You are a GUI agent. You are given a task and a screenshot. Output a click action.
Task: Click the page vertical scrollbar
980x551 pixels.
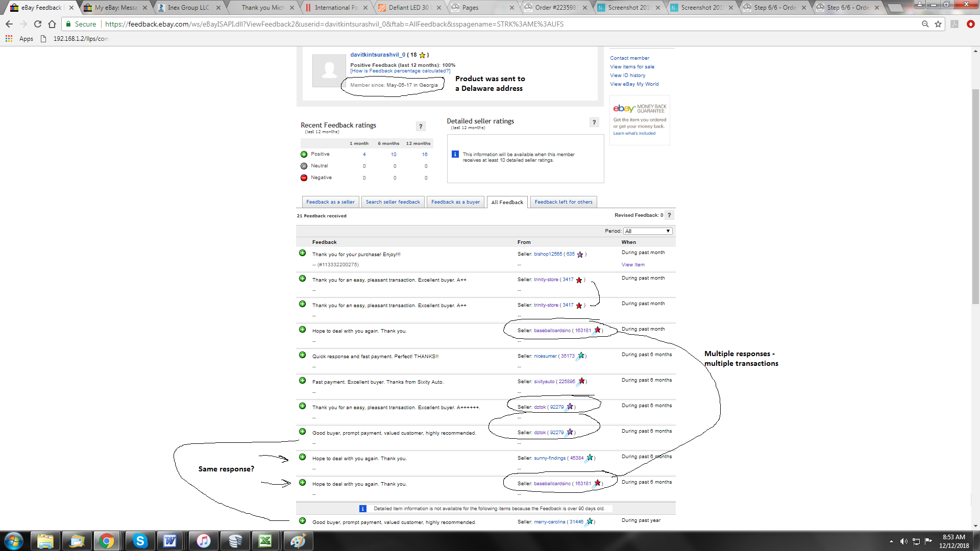pos(975,196)
